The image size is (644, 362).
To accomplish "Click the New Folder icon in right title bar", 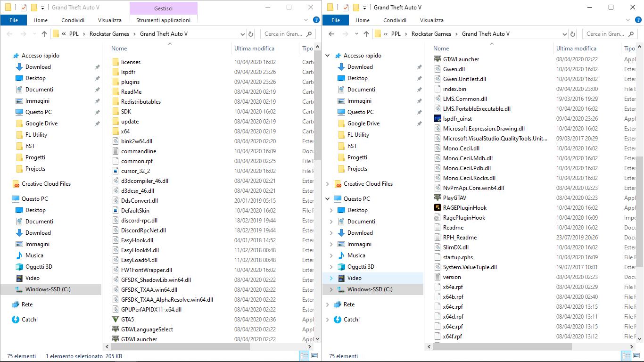I will pyautogui.click(x=355, y=8).
